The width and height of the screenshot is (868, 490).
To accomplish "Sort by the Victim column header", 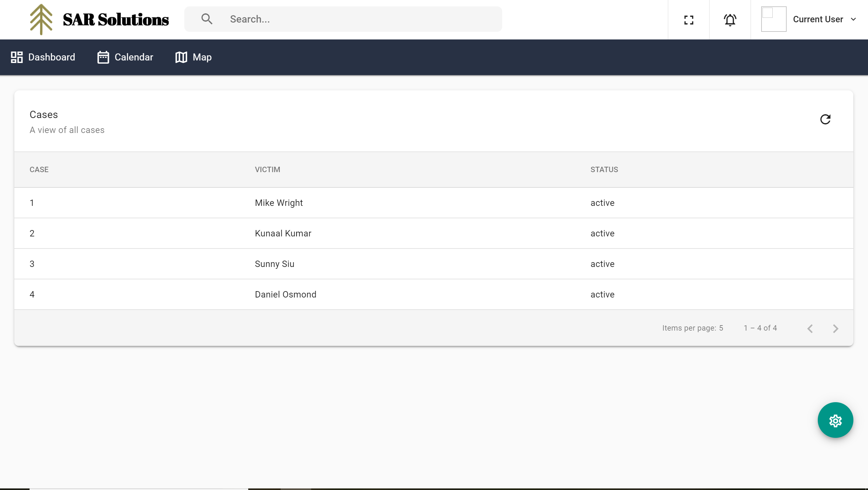I will (x=267, y=170).
